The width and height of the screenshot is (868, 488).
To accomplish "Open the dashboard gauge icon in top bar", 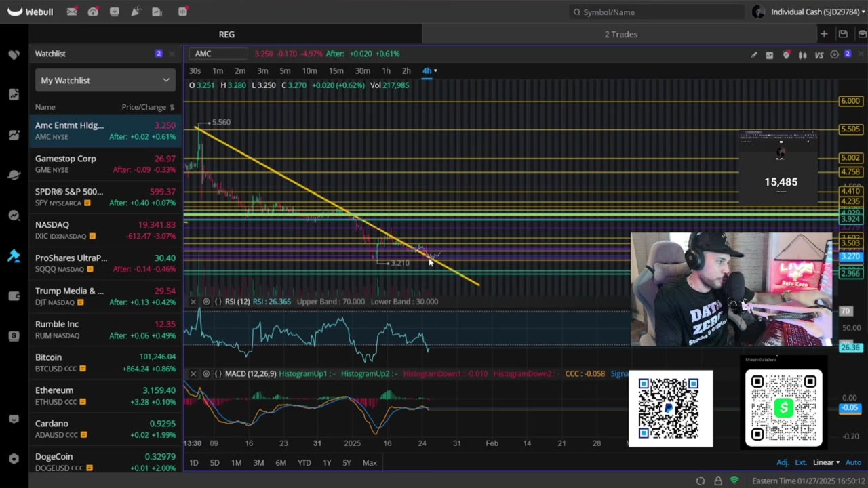I will pos(93,12).
